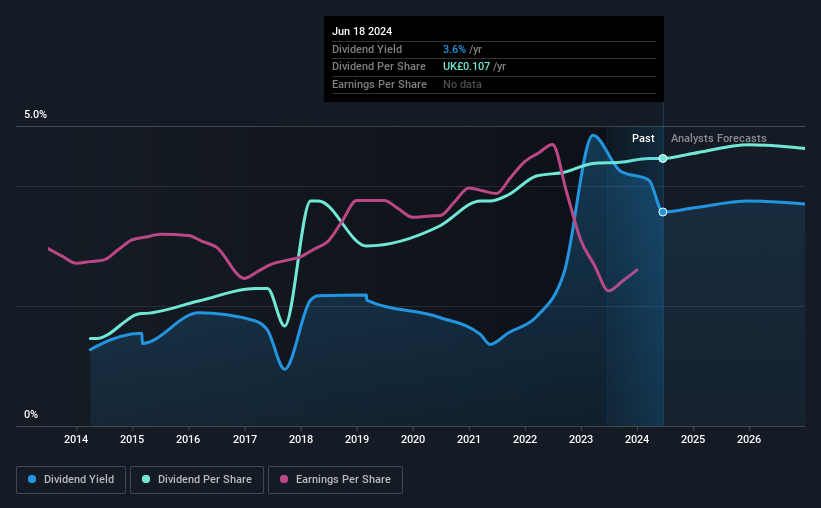Click the tooltip date 'Jun 18 2024'
The image size is (821, 508).
[x=362, y=31]
